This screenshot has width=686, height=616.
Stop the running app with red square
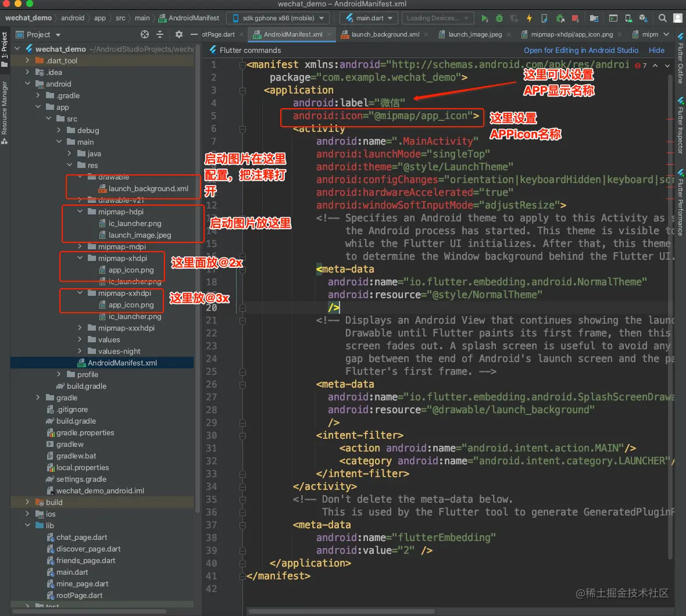click(575, 18)
